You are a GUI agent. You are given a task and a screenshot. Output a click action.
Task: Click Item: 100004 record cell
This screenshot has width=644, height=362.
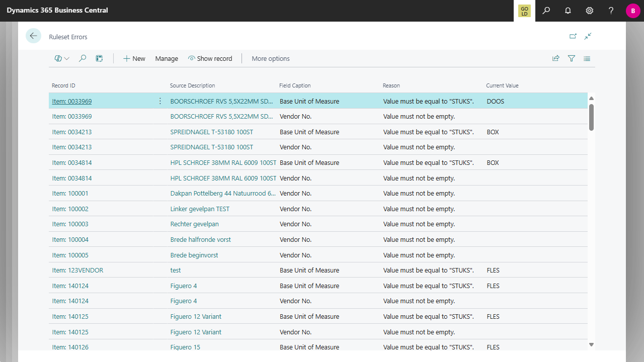(x=70, y=239)
